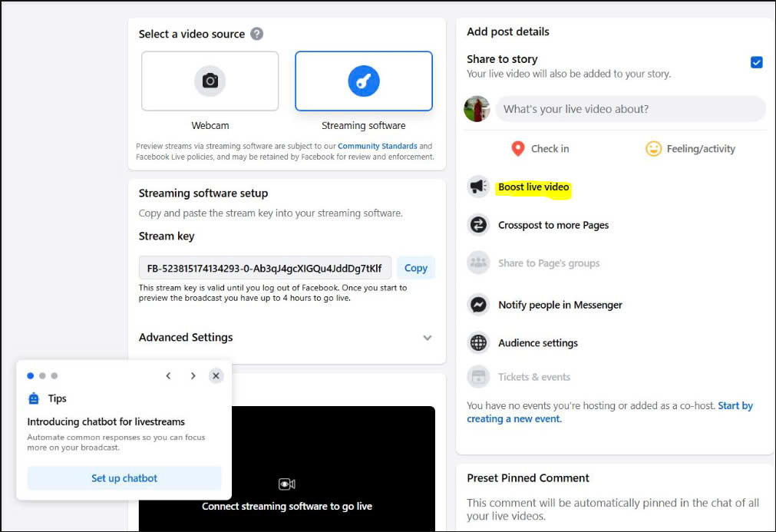Image resolution: width=776 pixels, height=532 pixels.
Task: Open the Community Standards link
Action: 378,146
